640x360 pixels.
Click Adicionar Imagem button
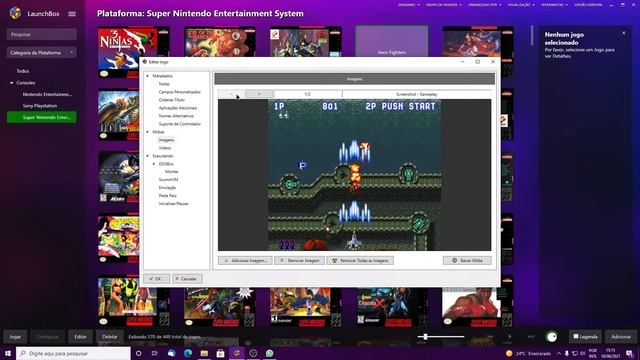(245, 260)
